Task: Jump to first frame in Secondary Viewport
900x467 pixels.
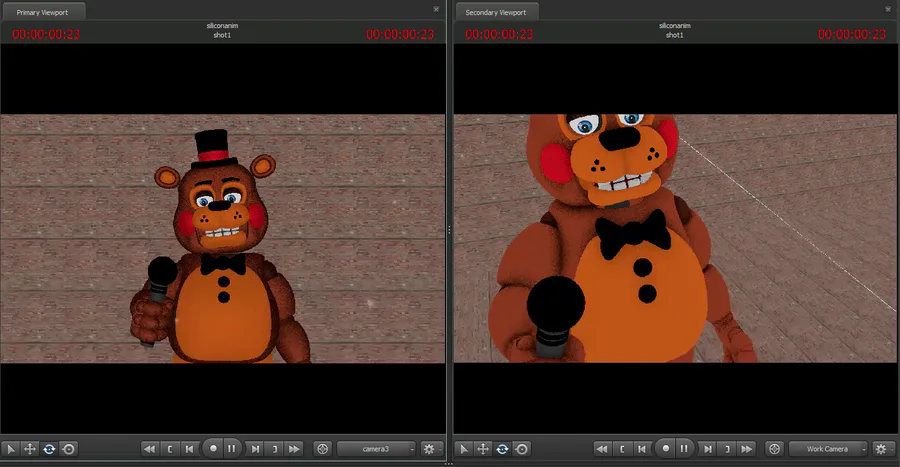Action: (602, 449)
